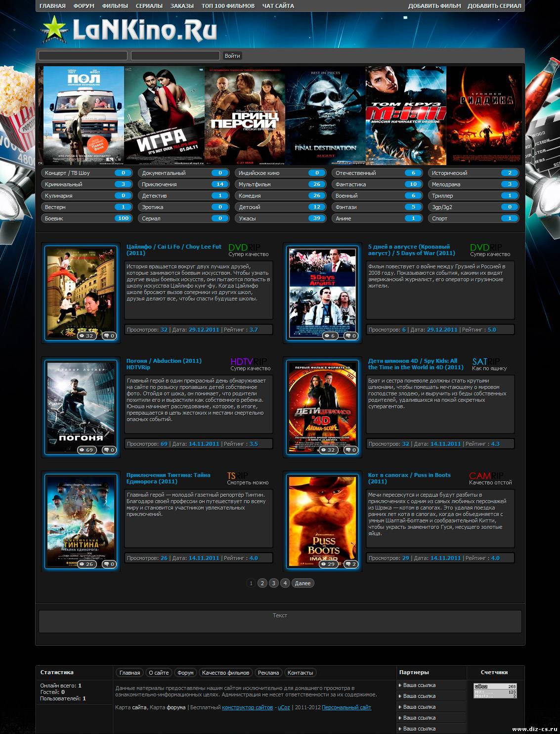Select the Спорт category

click(474, 218)
